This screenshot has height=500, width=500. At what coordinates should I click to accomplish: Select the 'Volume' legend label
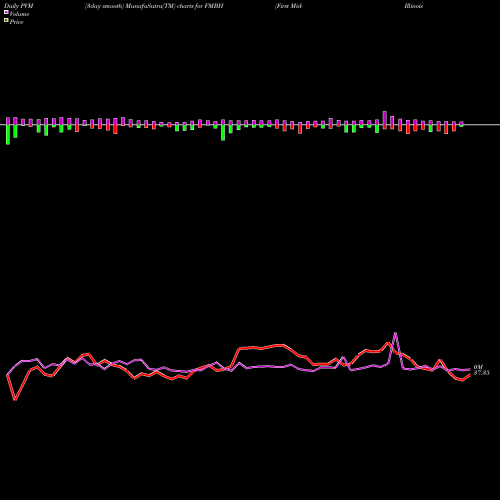19,14
